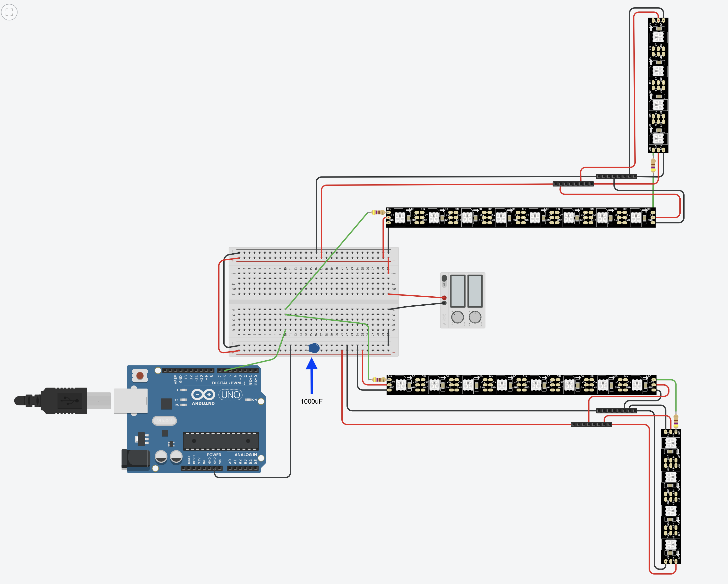Adjust the 5A current knob

pyautogui.click(x=458, y=318)
